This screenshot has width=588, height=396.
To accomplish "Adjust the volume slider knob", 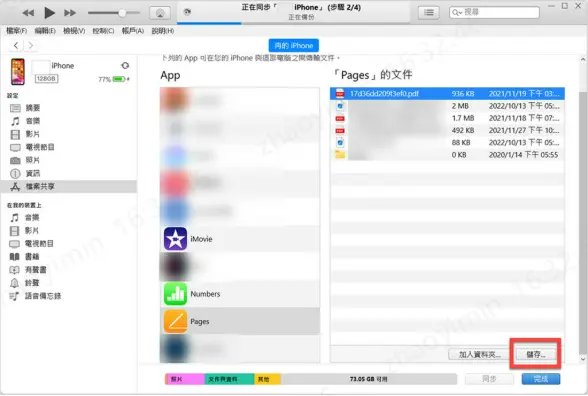I will tap(122, 13).
